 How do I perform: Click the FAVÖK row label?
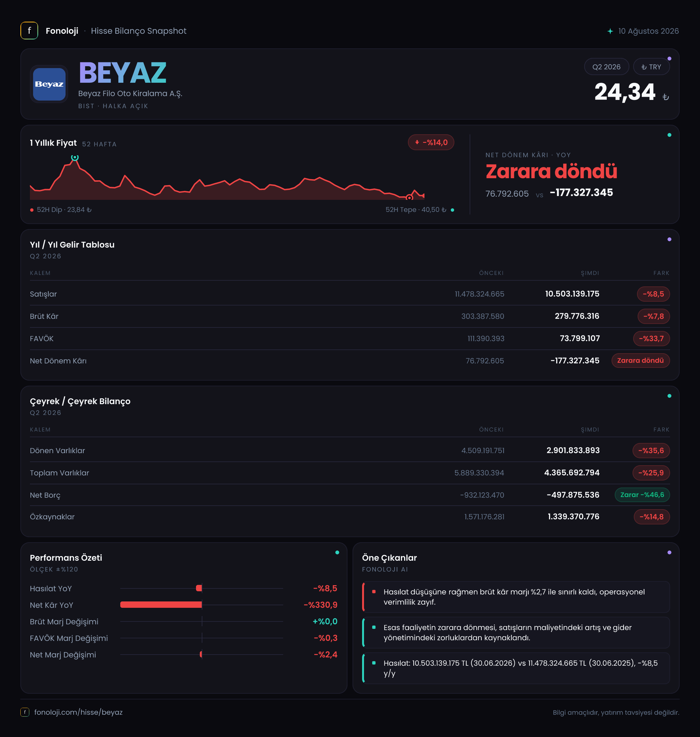pos(42,339)
